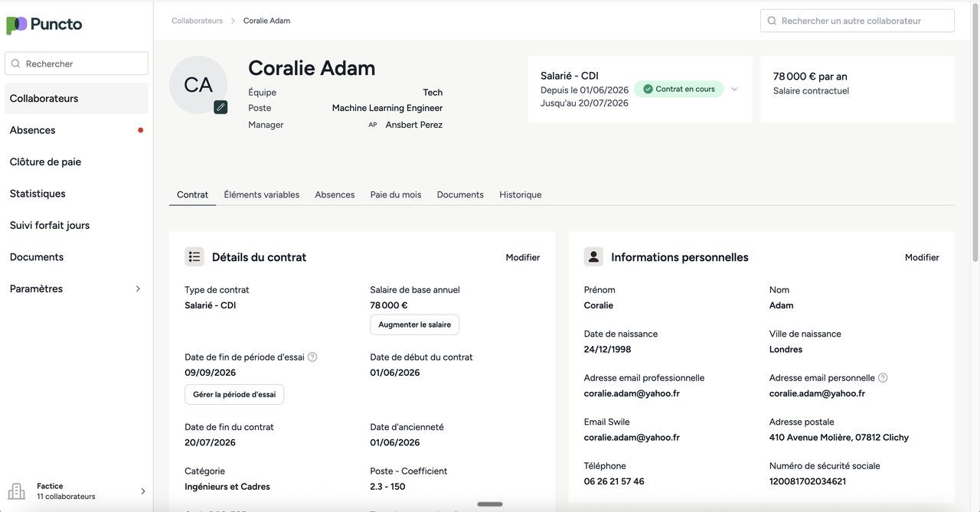The height and width of the screenshot is (512, 980).
Task: Click the Détails du contrat list icon
Action: (194, 257)
